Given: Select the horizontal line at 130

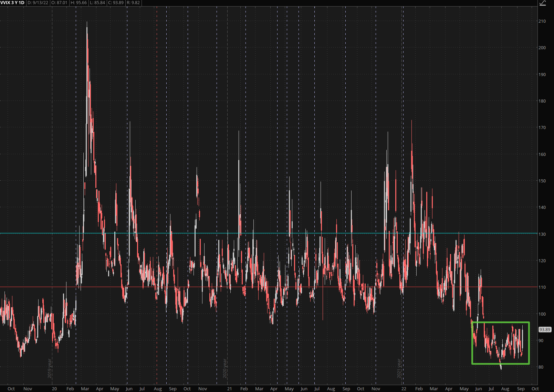Looking at the screenshot, I should 275,234.
